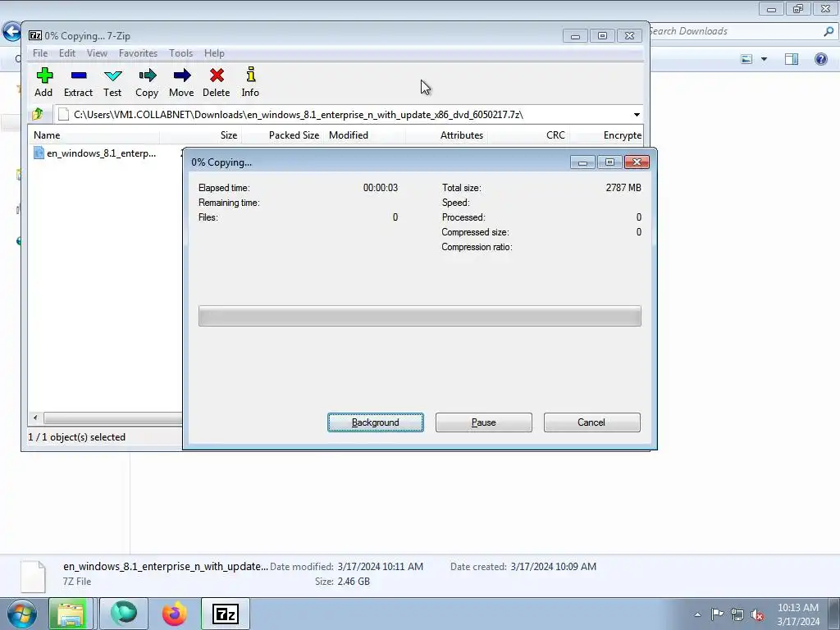Click the 7-Zip address path field
840x630 pixels.
pyautogui.click(x=343, y=115)
